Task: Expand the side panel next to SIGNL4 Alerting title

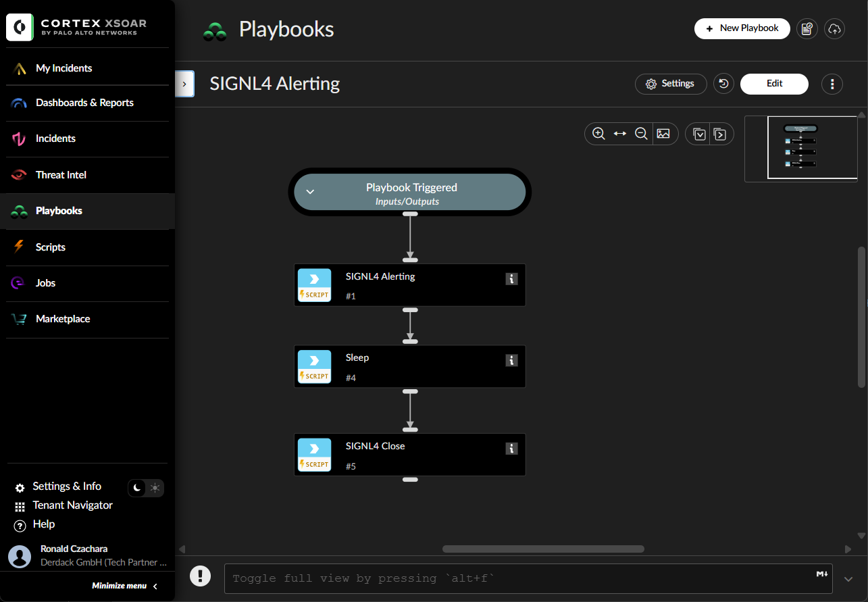Action: [x=184, y=84]
